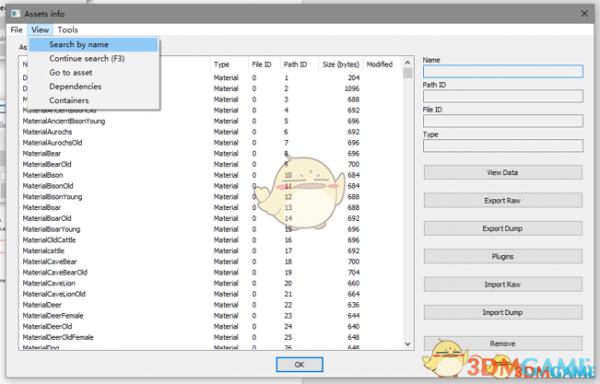The height and width of the screenshot is (384, 600).
Task: Click scrollbar down arrow in asset list
Action: click(408, 344)
